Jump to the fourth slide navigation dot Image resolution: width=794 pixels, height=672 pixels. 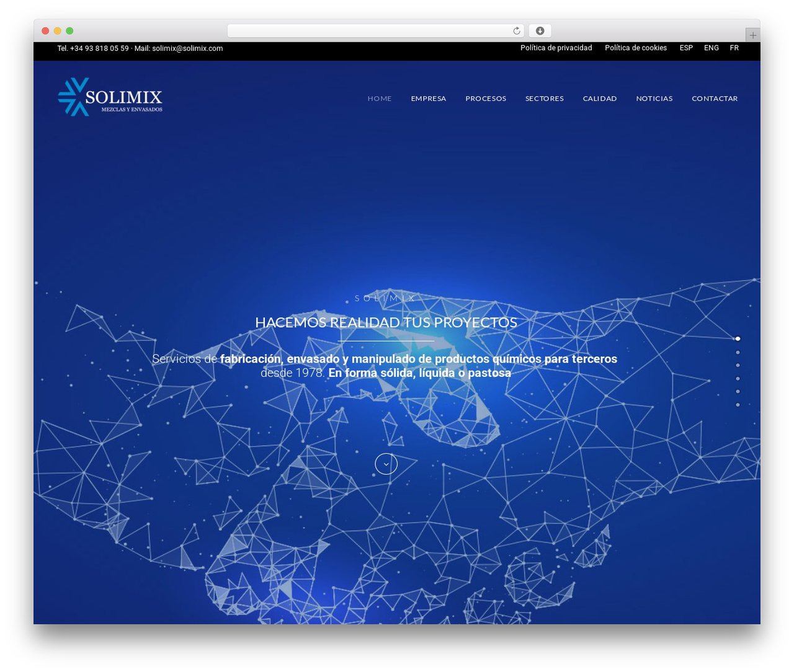(738, 378)
